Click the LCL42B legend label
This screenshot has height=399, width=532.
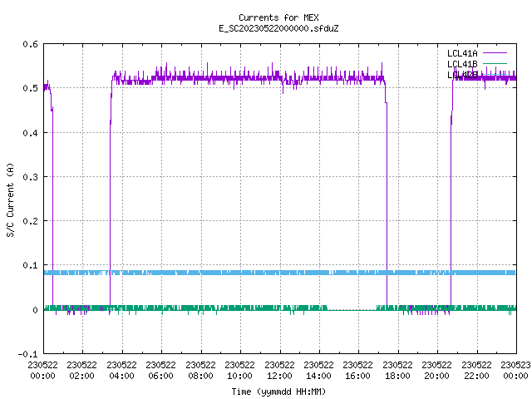462,75
